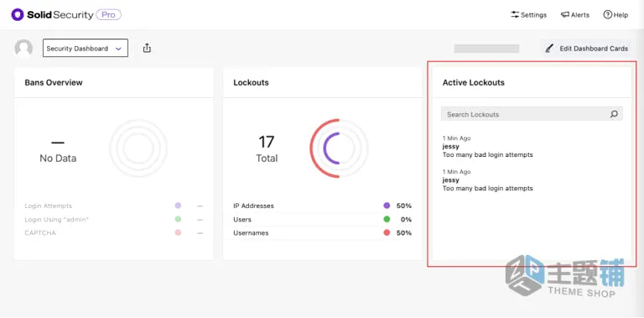
Task: Open the second jessy lockout entry
Action: pos(487,180)
